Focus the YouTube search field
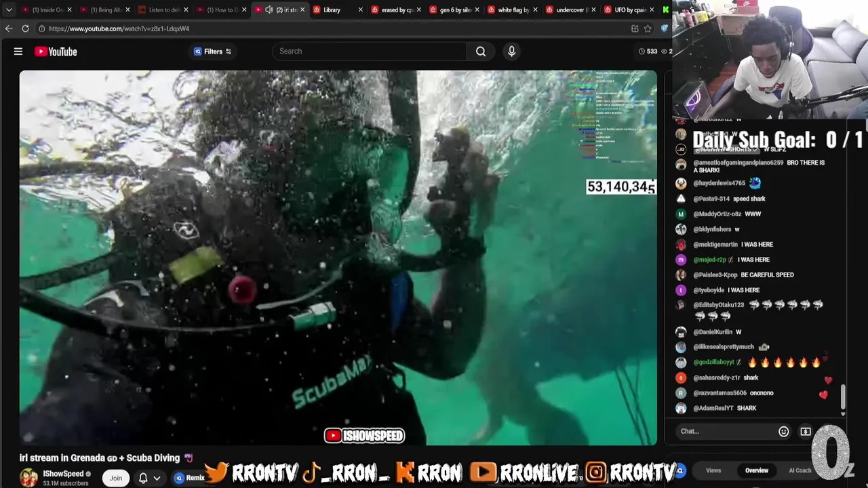This screenshot has height=488, width=868. pos(370,52)
